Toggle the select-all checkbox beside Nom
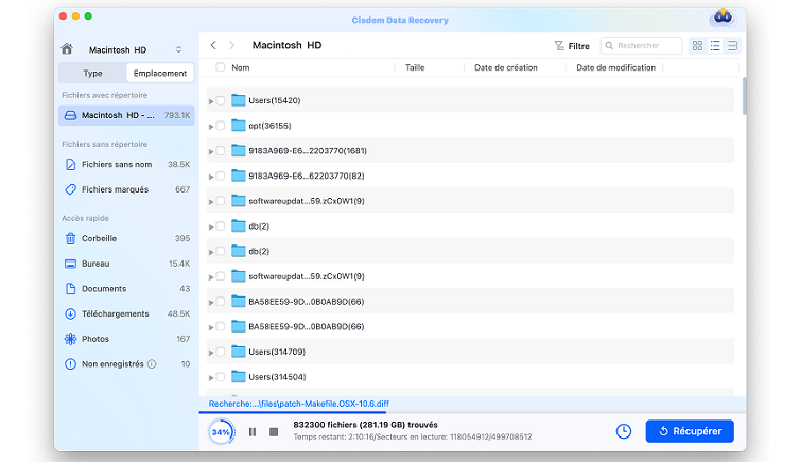Screen dimensions: 800x462 220,68
